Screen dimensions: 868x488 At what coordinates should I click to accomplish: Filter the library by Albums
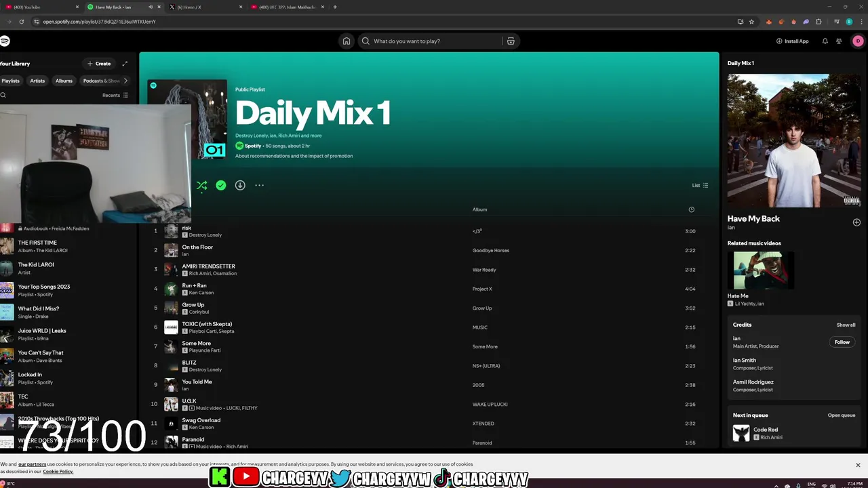click(64, 81)
